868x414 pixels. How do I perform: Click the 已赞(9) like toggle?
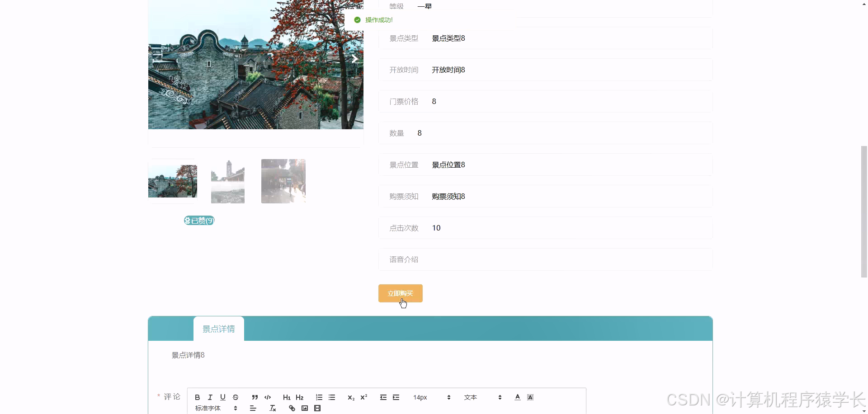pos(199,221)
